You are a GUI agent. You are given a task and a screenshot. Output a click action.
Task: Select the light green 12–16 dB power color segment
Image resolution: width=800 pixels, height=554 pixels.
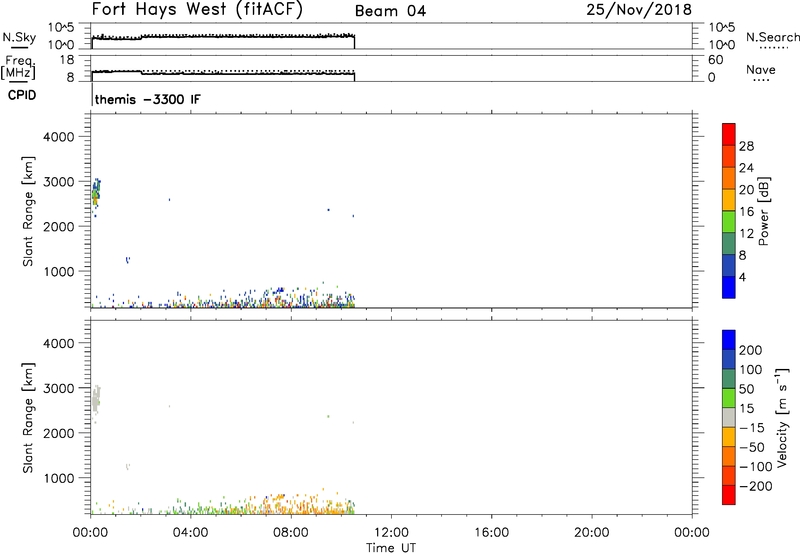(729, 222)
